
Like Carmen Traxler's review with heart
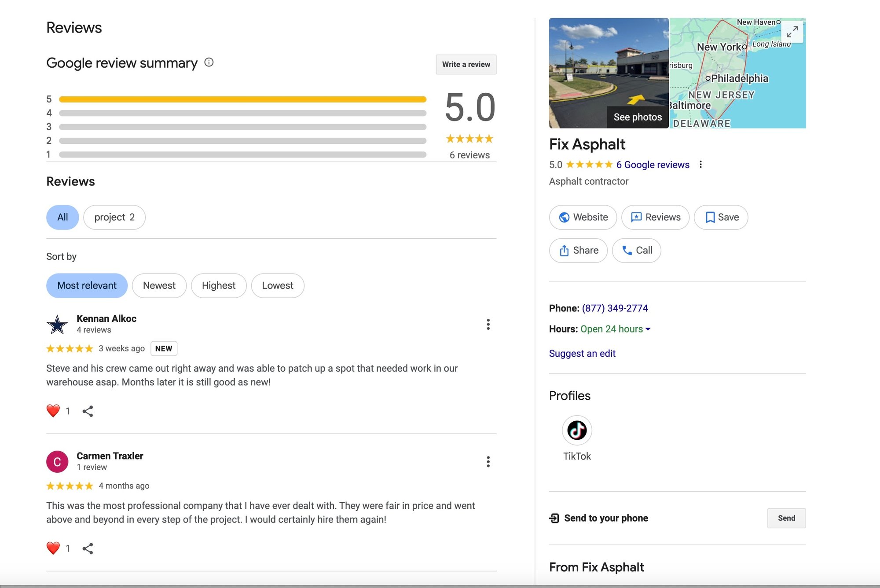click(x=53, y=548)
